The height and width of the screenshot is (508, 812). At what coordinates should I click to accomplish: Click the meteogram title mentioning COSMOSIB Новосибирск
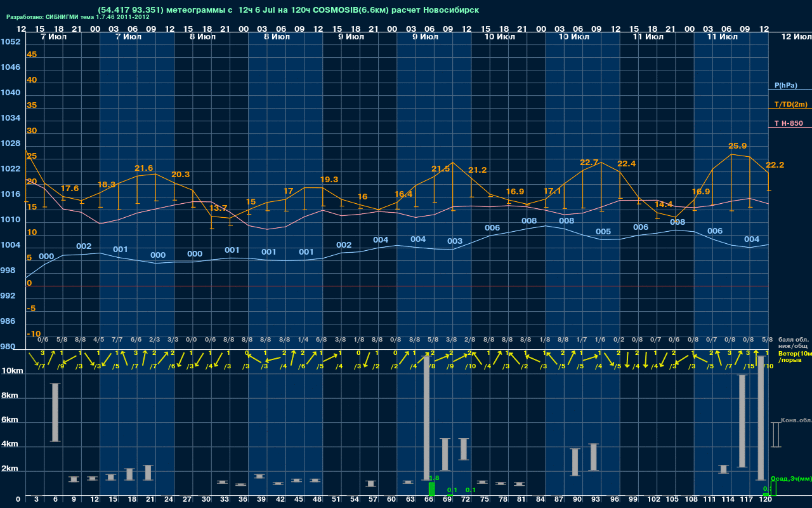click(x=288, y=10)
